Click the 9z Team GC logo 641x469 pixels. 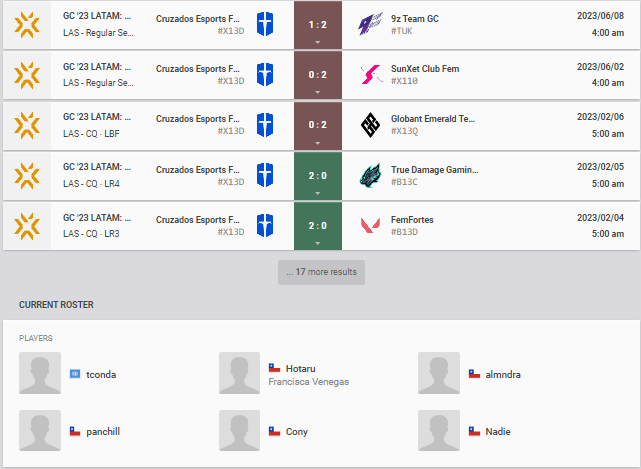[370, 24]
